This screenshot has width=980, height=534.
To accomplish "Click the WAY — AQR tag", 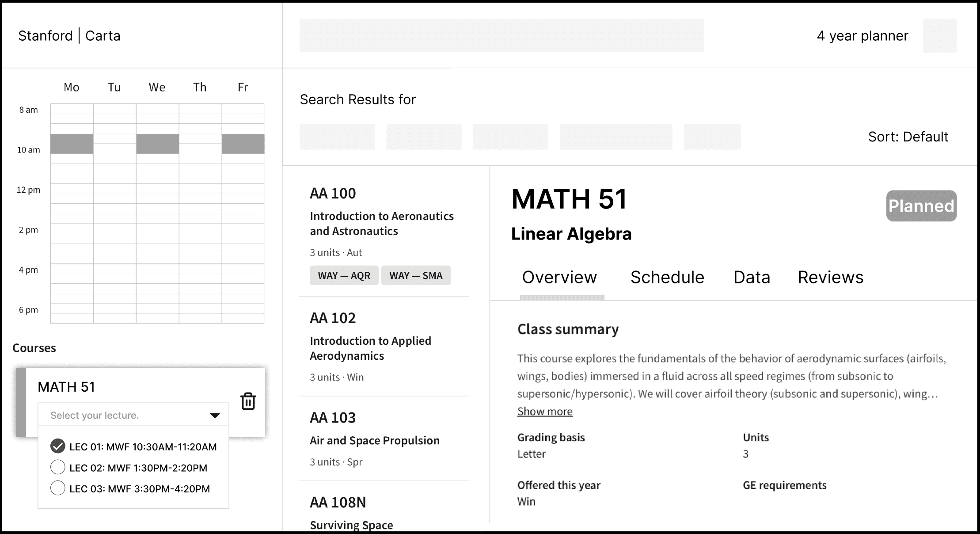I will (344, 275).
